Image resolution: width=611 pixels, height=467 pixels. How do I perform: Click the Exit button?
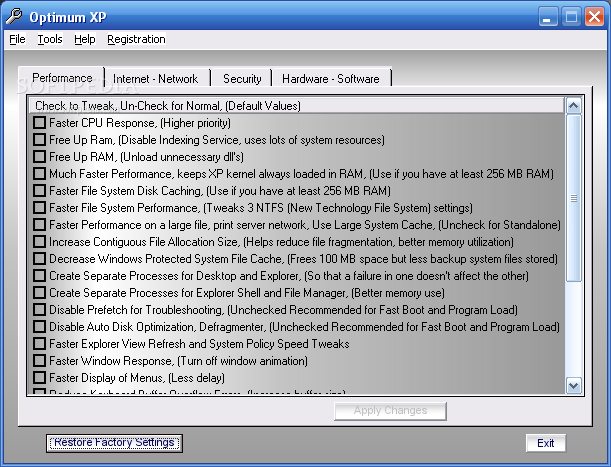(x=546, y=443)
